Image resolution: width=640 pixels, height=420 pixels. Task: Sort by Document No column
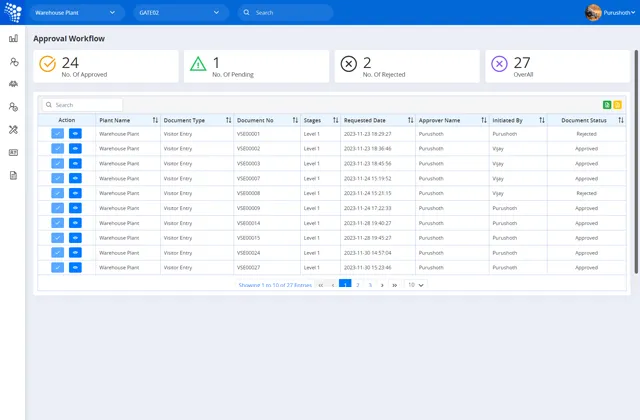pyautogui.click(x=295, y=120)
